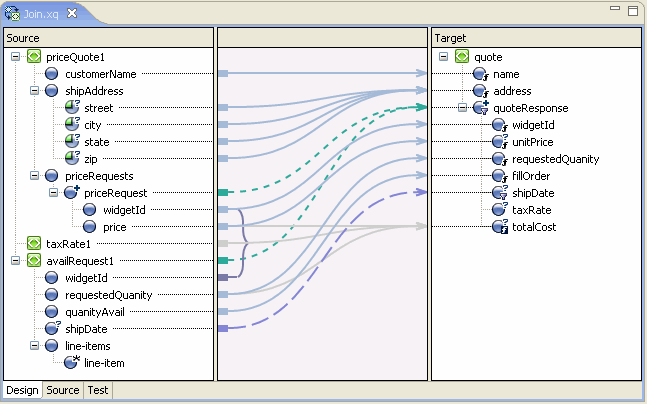Click the fillOrder target element icon
647x404 pixels.
[x=500, y=176]
